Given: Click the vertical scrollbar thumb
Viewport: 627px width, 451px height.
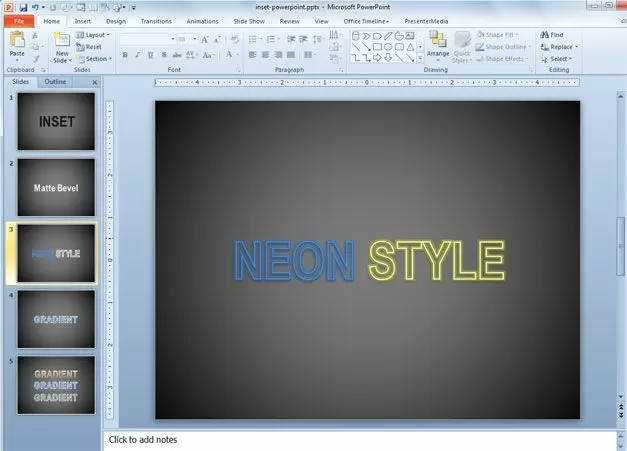Looking at the screenshot, I should pyautogui.click(x=620, y=246).
